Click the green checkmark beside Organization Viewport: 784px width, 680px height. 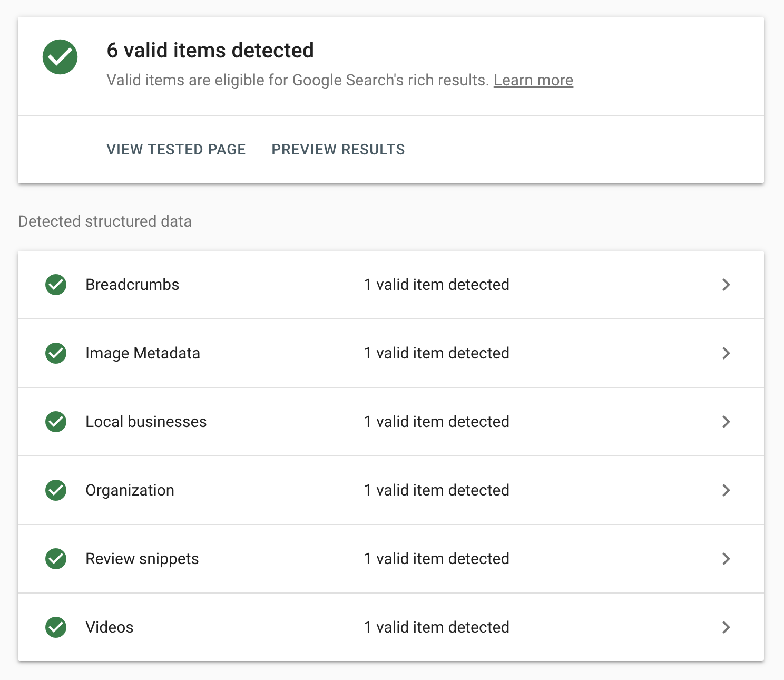click(56, 490)
